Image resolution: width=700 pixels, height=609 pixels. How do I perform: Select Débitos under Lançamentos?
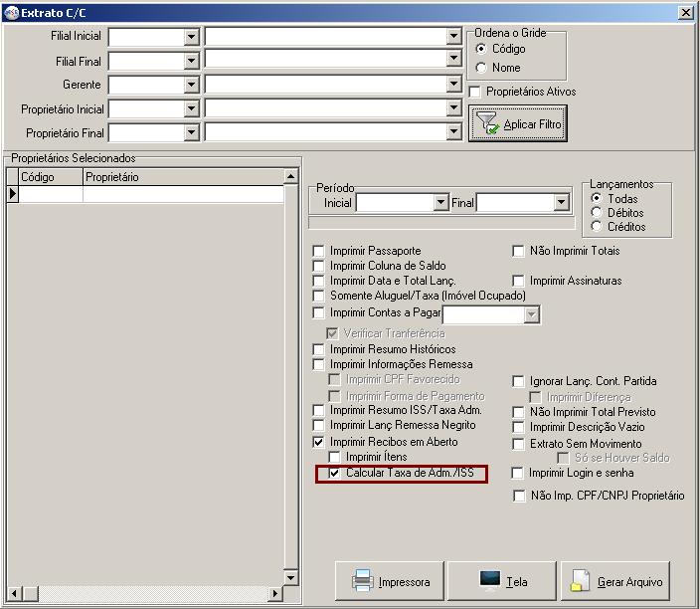click(x=597, y=213)
